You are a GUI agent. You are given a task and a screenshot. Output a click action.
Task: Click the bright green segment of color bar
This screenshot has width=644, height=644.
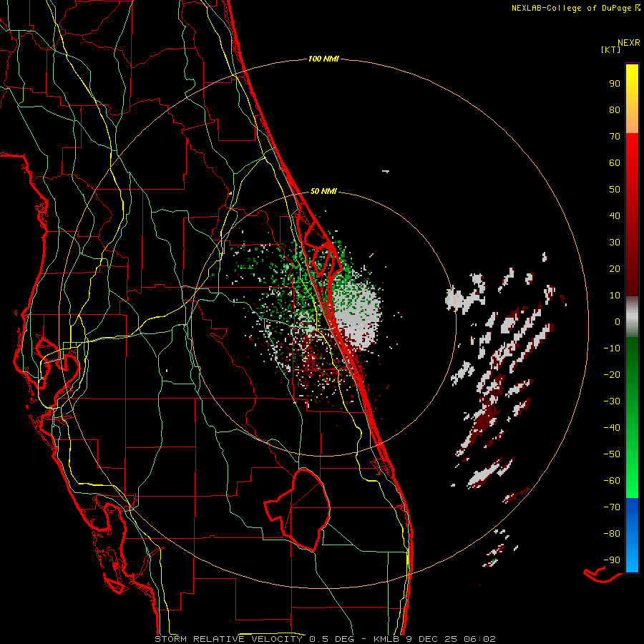(632, 472)
